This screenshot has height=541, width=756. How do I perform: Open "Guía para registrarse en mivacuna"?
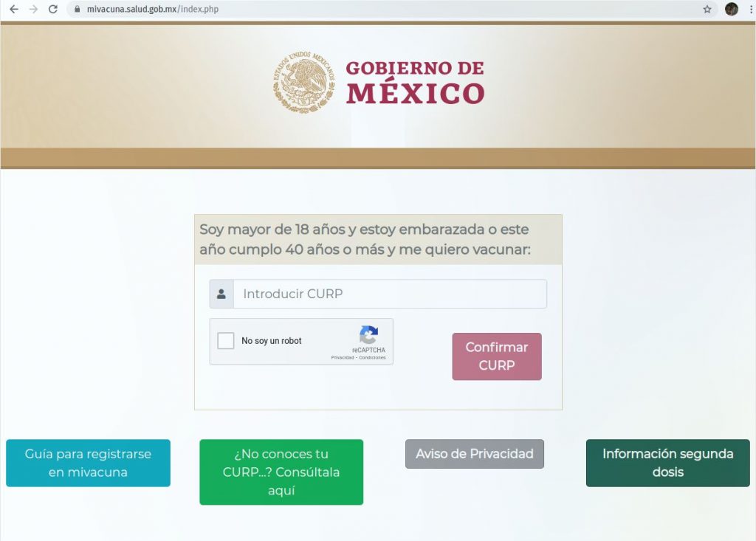click(x=88, y=463)
